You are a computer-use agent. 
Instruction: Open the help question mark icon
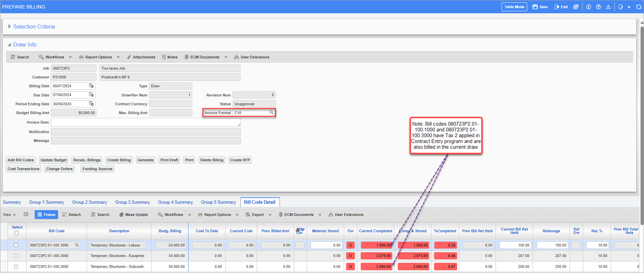click(598, 7)
